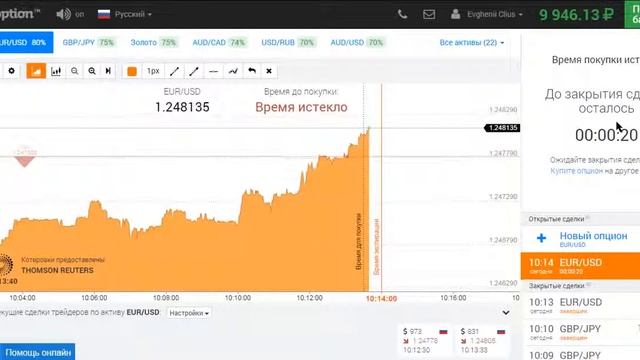Collapse the traders' deals panel chevron
This screenshot has width=640, height=360.
506,313
